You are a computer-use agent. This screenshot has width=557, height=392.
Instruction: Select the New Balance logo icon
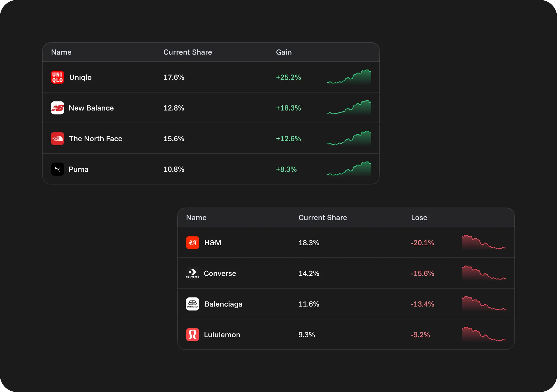click(57, 108)
